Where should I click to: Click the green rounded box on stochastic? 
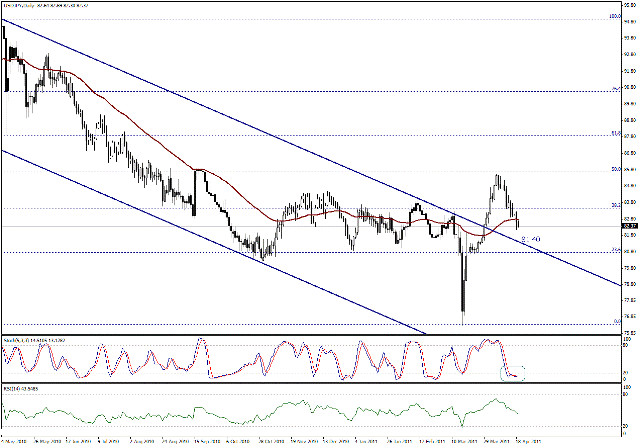pos(512,373)
